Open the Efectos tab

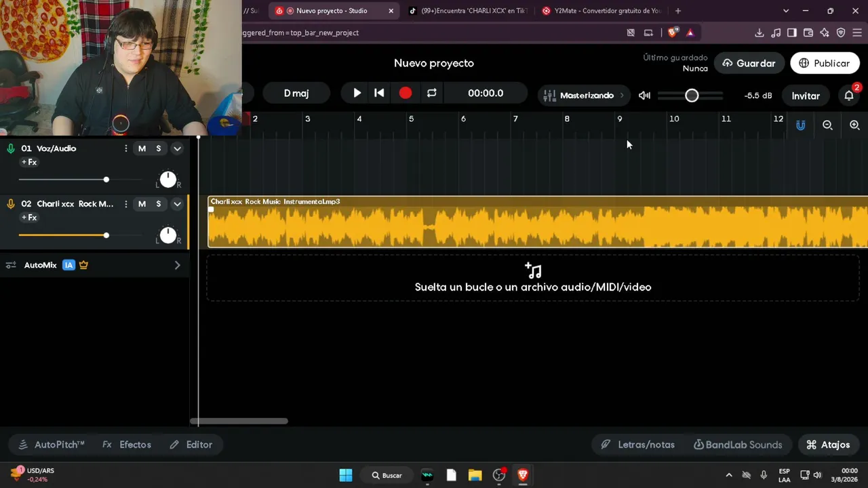(x=127, y=445)
